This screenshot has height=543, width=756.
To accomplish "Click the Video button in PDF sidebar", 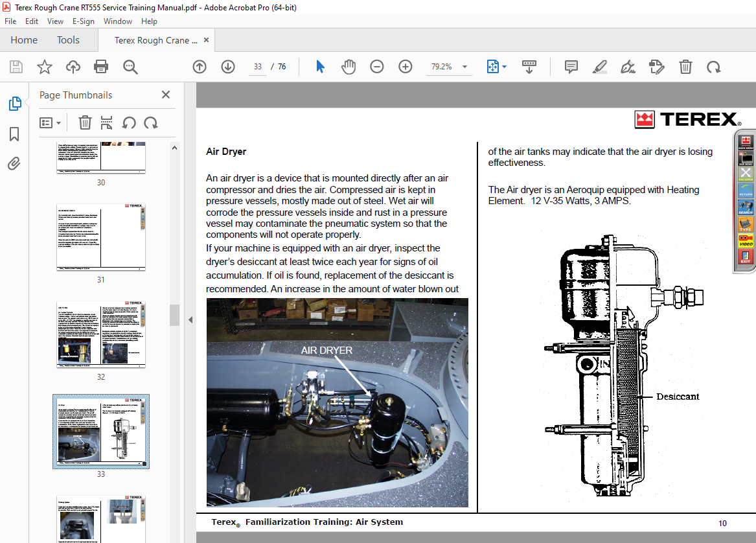I will (746, 240).
